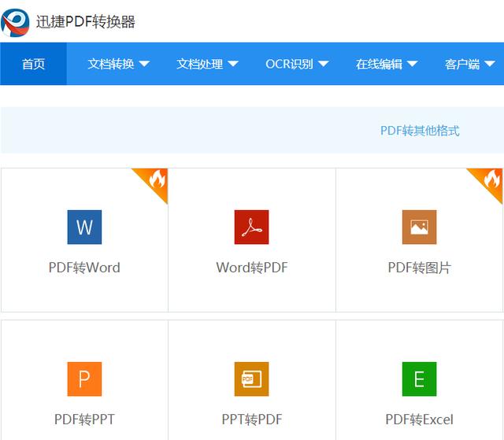
Task: Click the Word转PDF label
Action: 252,268
